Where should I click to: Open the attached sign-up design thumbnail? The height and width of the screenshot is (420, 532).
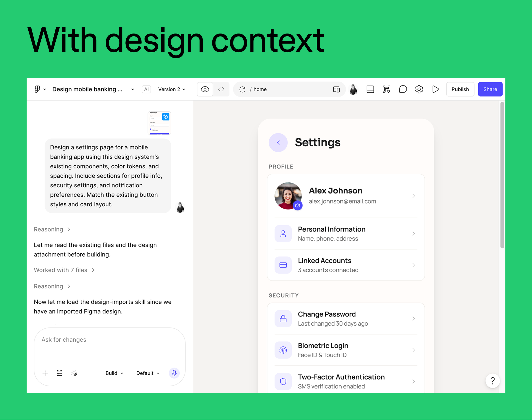pos(159,123)
